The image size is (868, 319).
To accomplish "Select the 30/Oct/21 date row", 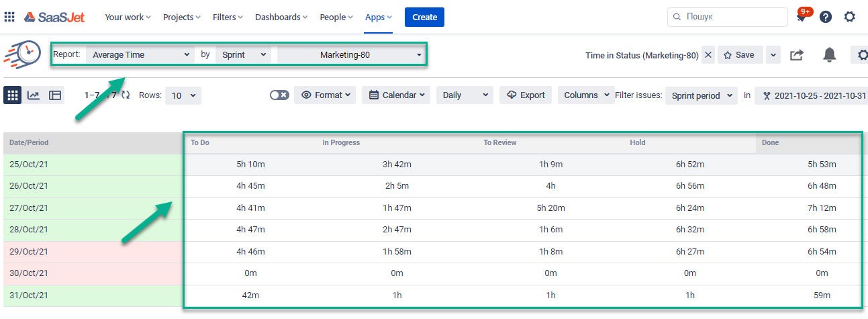I will point(93,274).
